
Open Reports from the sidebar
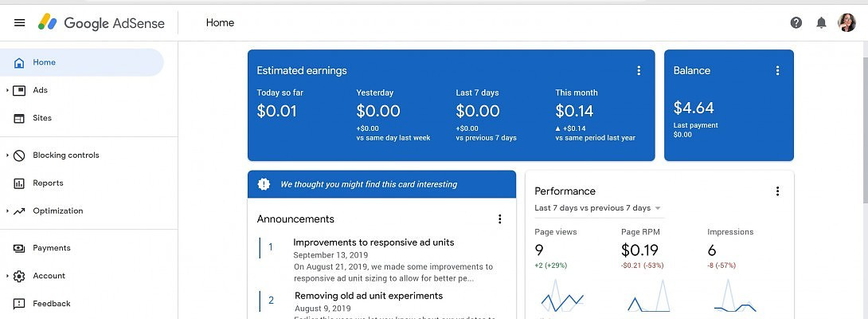click(48, 183)
